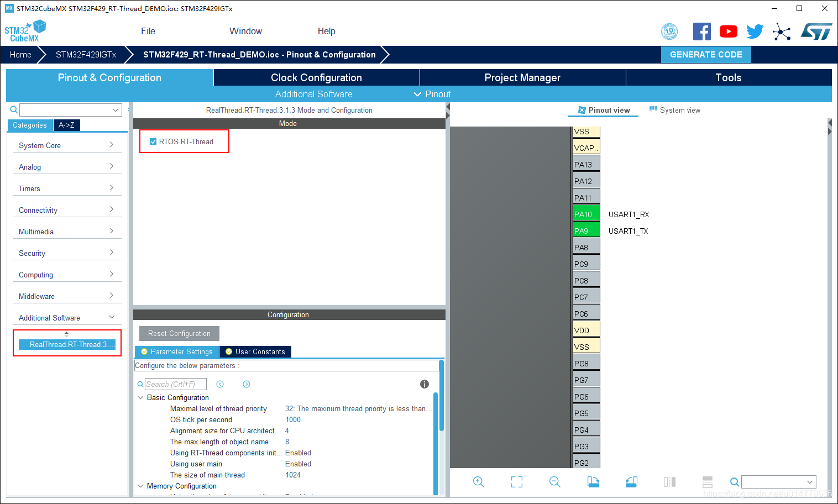Screen dimensions: 838x504
Task: Toggle the RTOS RT-Thread checkbox
Action: click(153, 141)
